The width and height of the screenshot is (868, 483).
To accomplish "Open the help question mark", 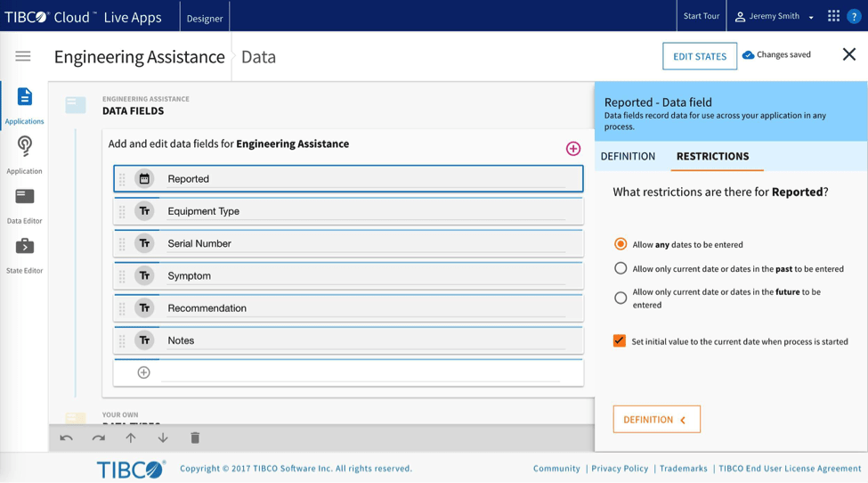I will coord(854,17).
